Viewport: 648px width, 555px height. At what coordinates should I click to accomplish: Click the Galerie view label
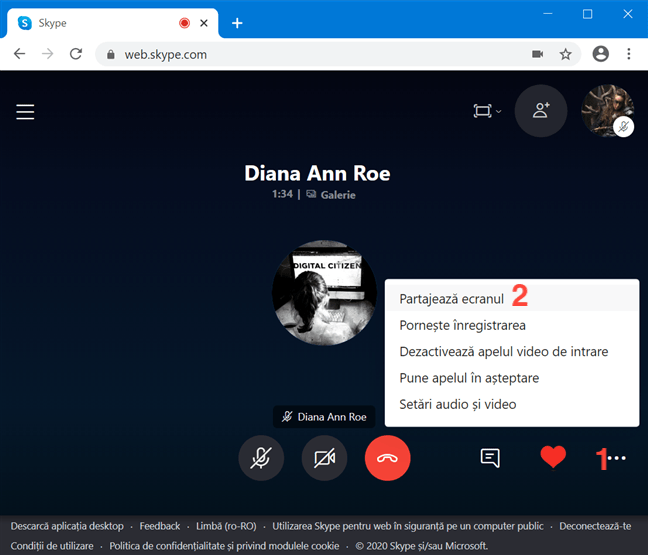(331, 195)
